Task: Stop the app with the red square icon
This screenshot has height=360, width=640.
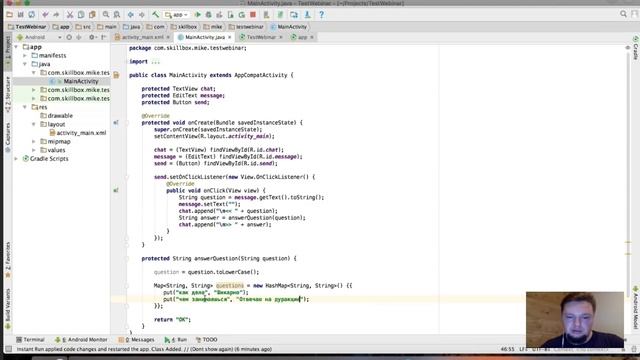Action: [x=253, y=15]
